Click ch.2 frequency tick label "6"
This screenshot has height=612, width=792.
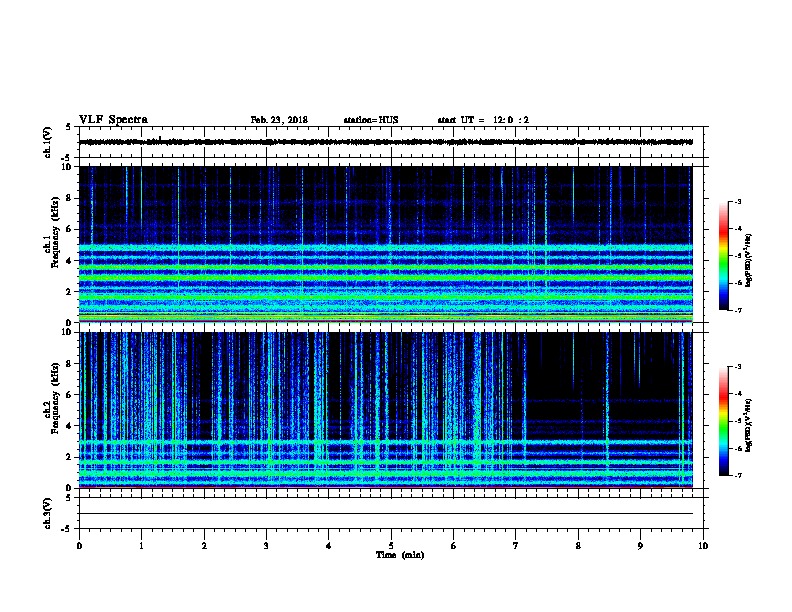point(70,394)
